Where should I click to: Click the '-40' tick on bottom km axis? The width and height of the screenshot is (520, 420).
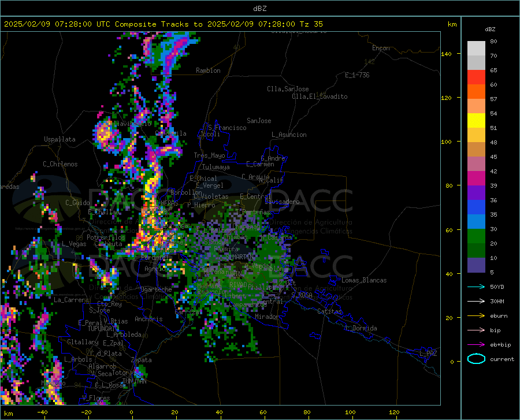pyautogui.click(x=42, y=412)
